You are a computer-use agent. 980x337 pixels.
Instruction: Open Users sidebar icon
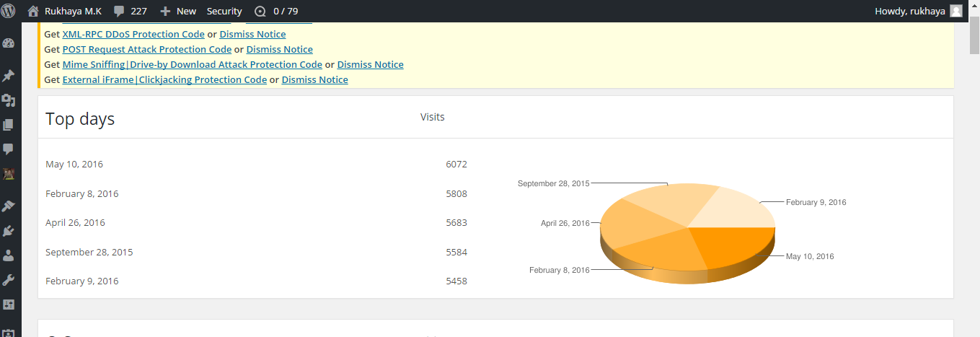tap(9, 255)
